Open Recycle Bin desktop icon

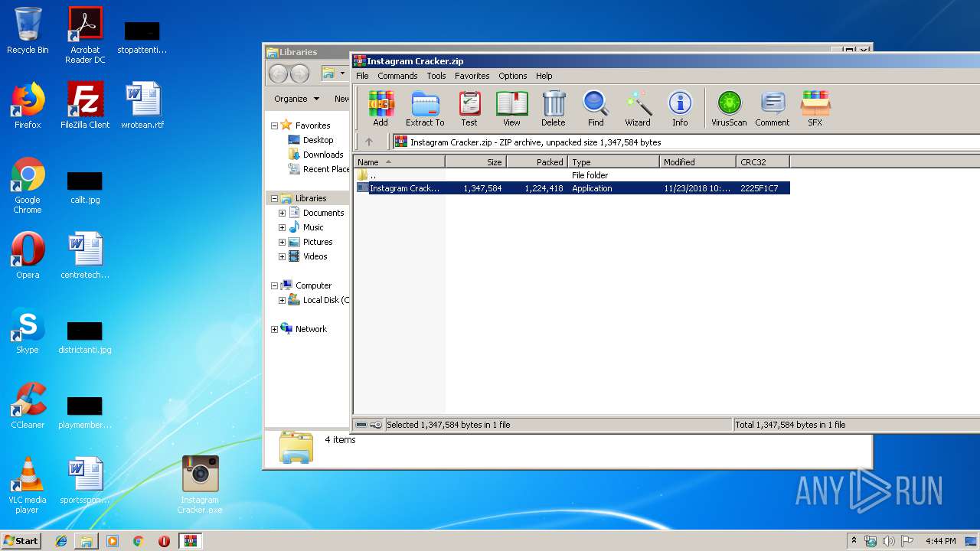pos(28,31)
